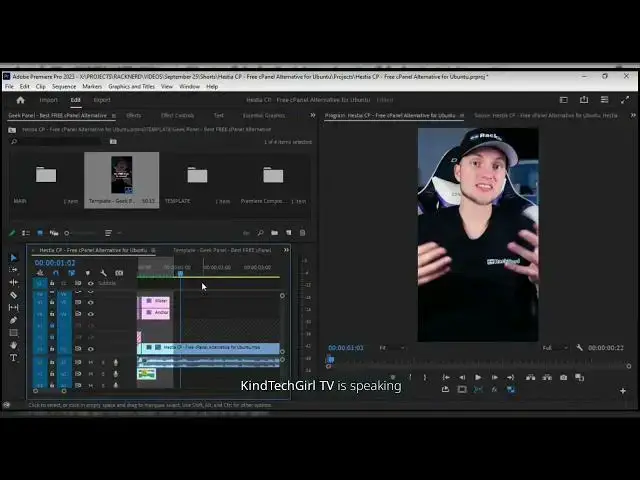Image resolution: width=640 pixels, height=480 pixels.
Task: Open Program Monitor settings wrench
Action: tap(579, 348)
